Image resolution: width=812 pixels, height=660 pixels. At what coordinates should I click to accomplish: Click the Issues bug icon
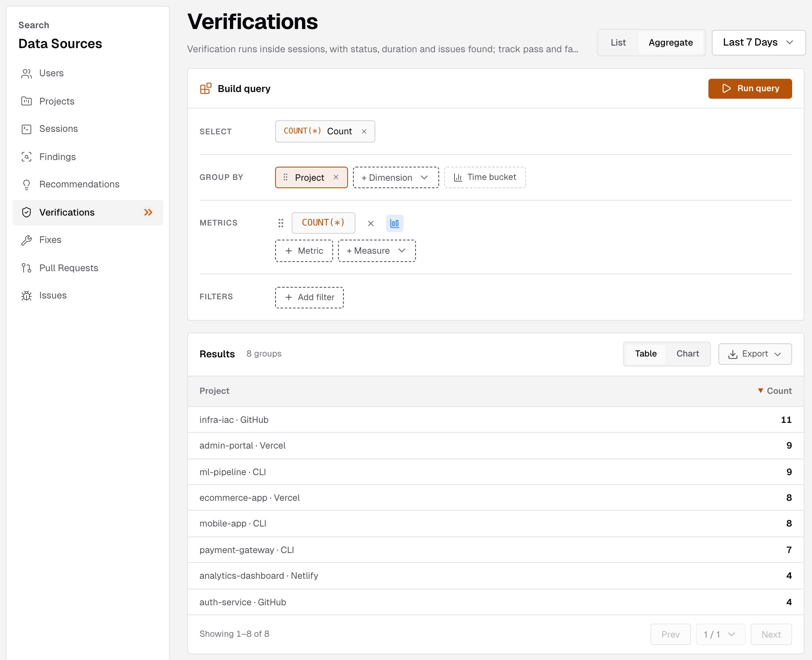27,296
